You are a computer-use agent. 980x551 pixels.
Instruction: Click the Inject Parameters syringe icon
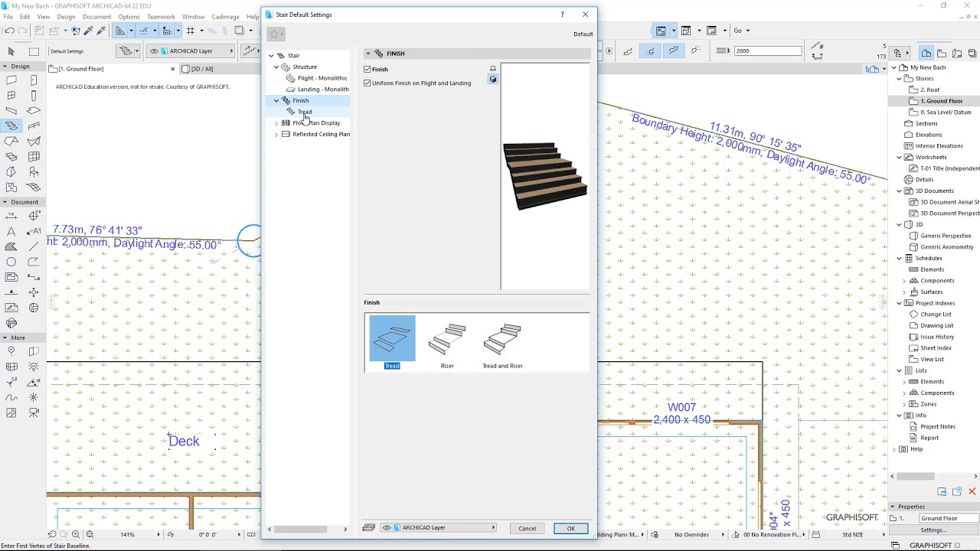coord(101,31)
